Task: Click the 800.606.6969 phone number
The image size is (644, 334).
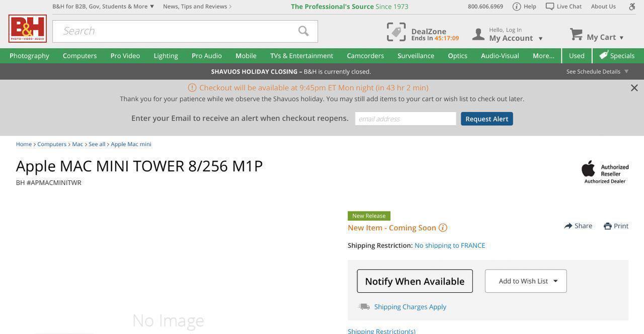Action: pyautogui.click(x=486, y=7)
